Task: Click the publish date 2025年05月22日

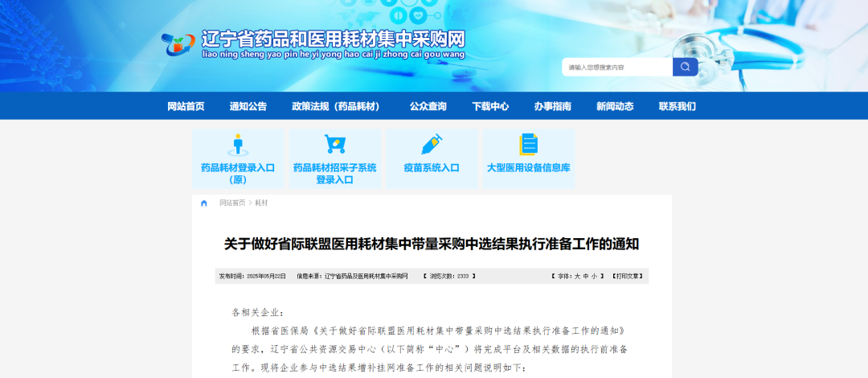Action: [x=266, y=276]
